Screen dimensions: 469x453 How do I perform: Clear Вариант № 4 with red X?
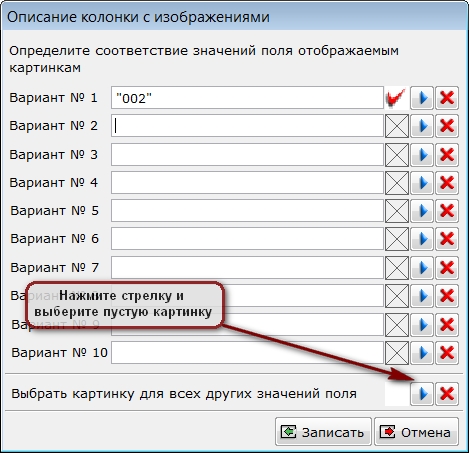[x=447, y=183]
